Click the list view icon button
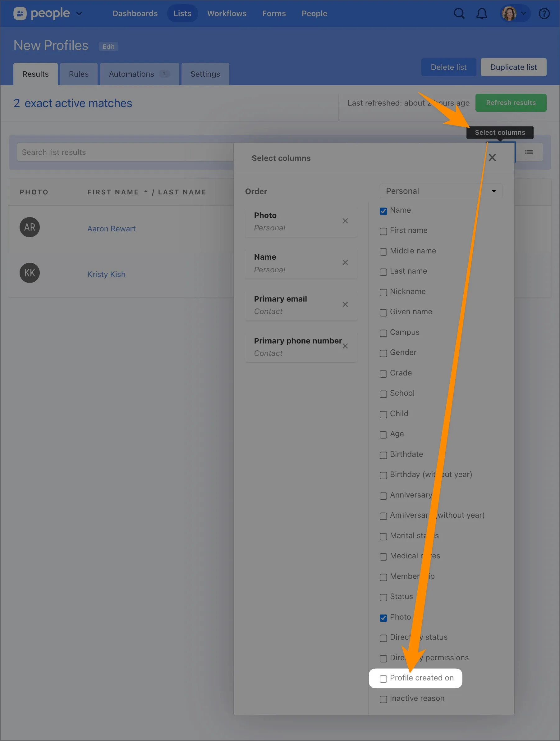The image size is (560, 741). click(x=529, y=152)
